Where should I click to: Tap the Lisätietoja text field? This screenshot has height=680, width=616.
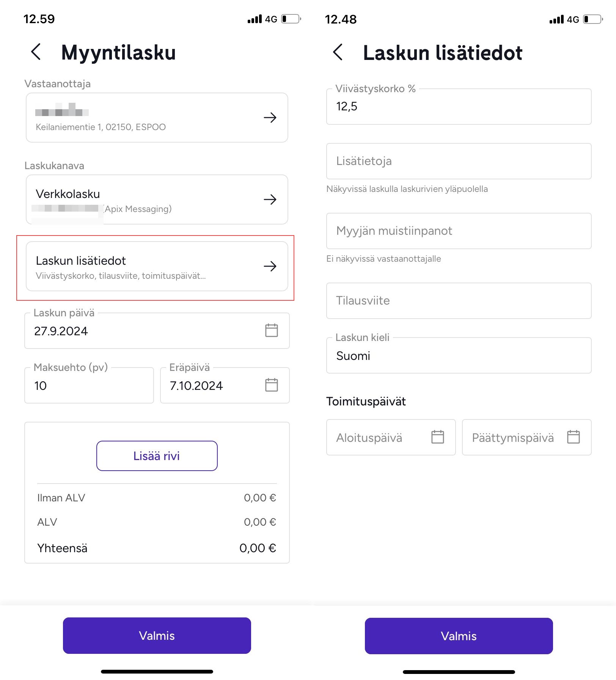pos(458,161)
